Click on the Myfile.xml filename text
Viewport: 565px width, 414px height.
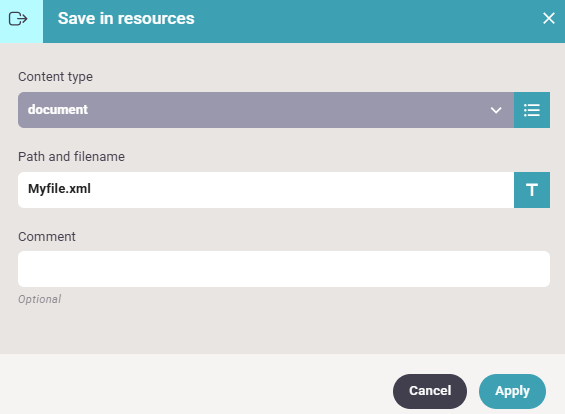[59, 189]
